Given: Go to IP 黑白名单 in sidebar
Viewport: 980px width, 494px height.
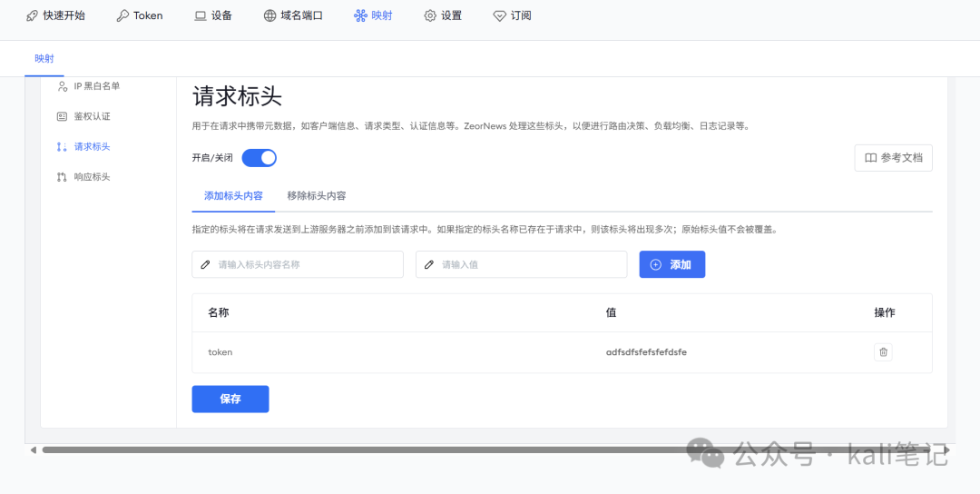Looking at the screenshot, I should pyautogui.click(x=96, y=86).
